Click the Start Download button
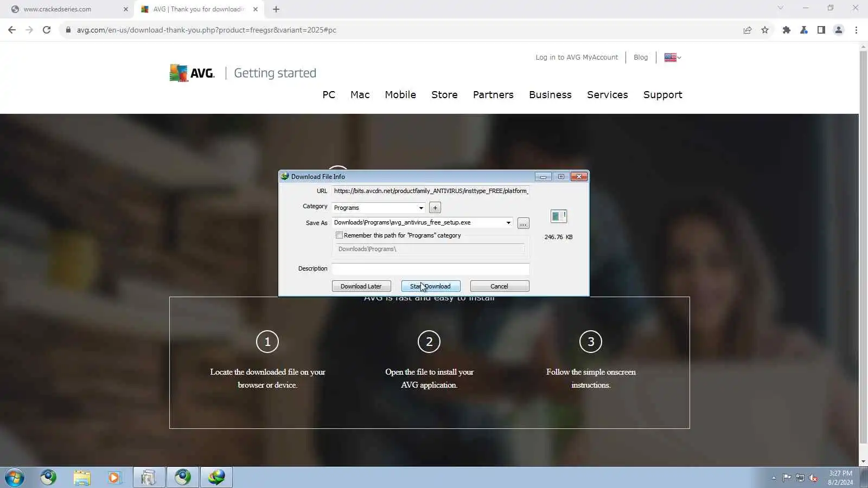Image resolution: width=868 pixels, height=488 pixels. point(431,286)
